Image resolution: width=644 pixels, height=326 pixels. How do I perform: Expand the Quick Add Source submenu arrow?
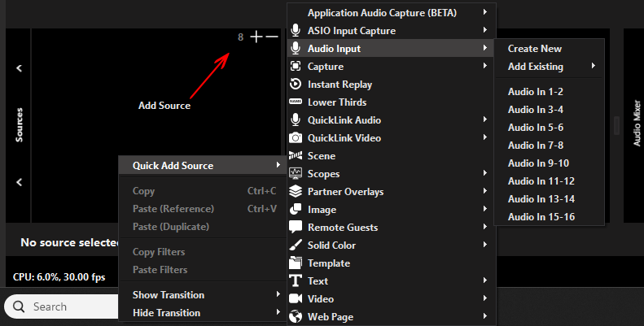[x=278, y=165]
